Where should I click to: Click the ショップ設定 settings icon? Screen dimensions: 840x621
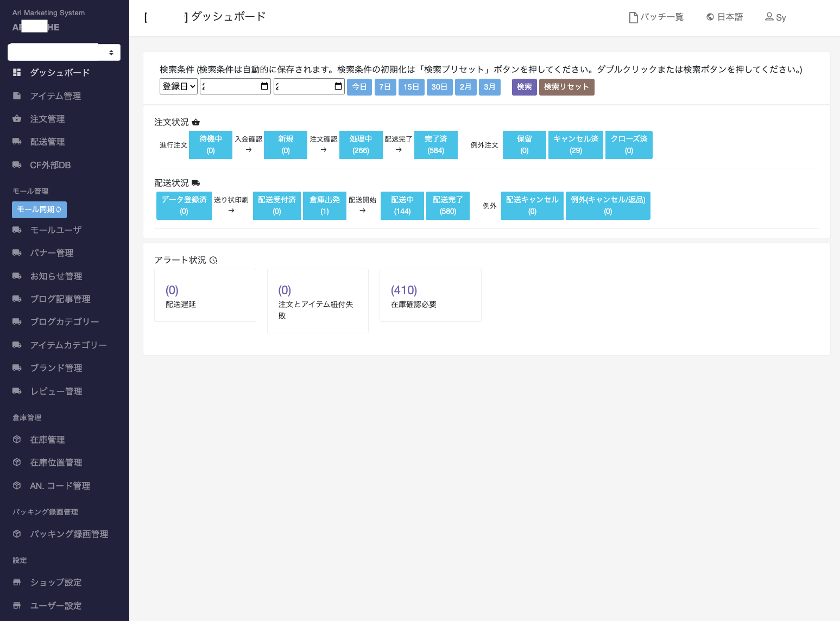17,582
